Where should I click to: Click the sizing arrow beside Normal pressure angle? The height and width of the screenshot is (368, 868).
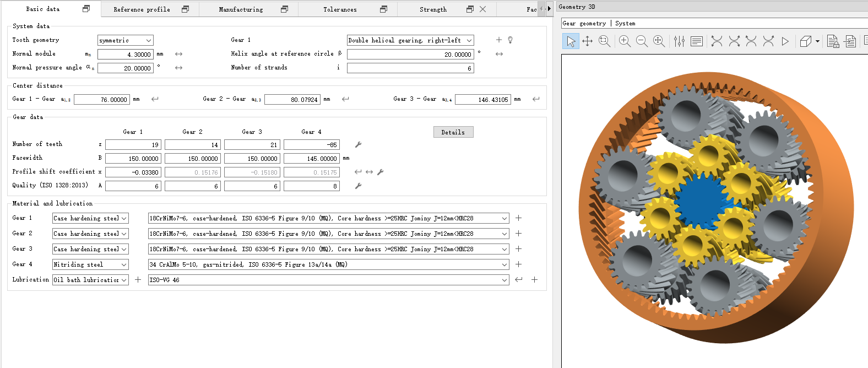point(178,68)
